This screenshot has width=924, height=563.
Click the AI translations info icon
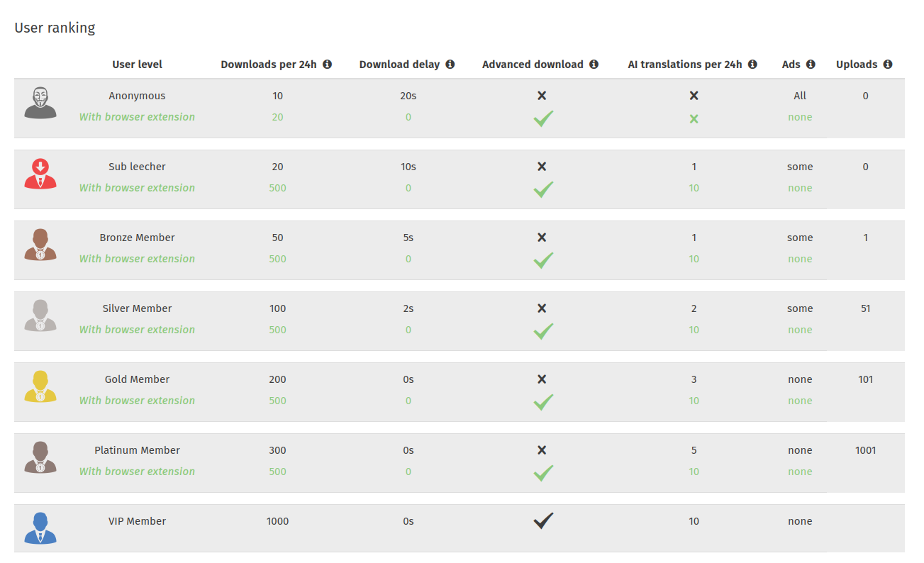point(752,64)
